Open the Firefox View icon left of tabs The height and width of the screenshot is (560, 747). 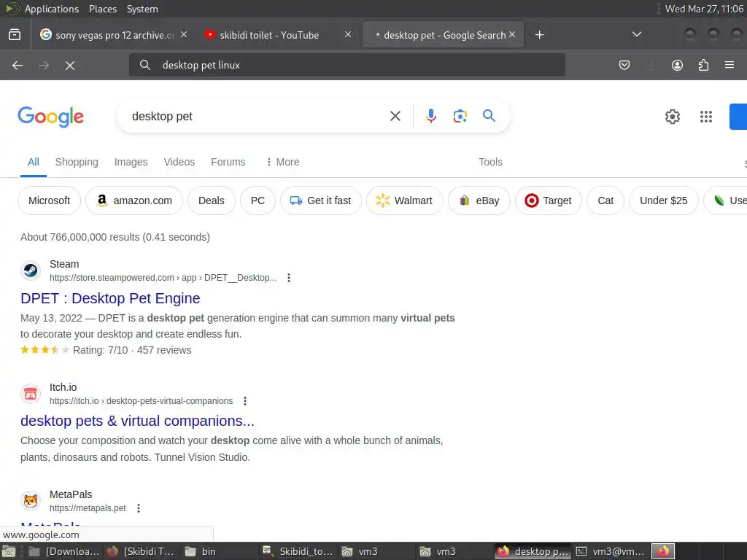coord(15,35)
